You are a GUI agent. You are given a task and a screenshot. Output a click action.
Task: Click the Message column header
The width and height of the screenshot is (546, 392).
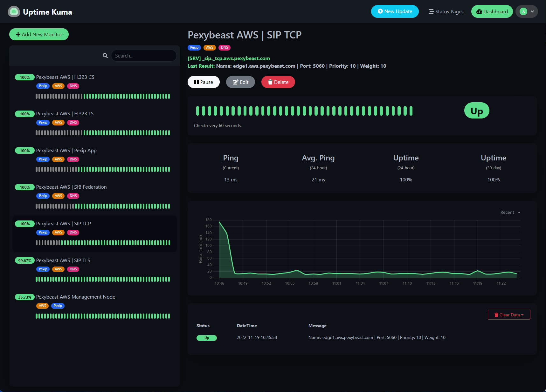point(317,326)
